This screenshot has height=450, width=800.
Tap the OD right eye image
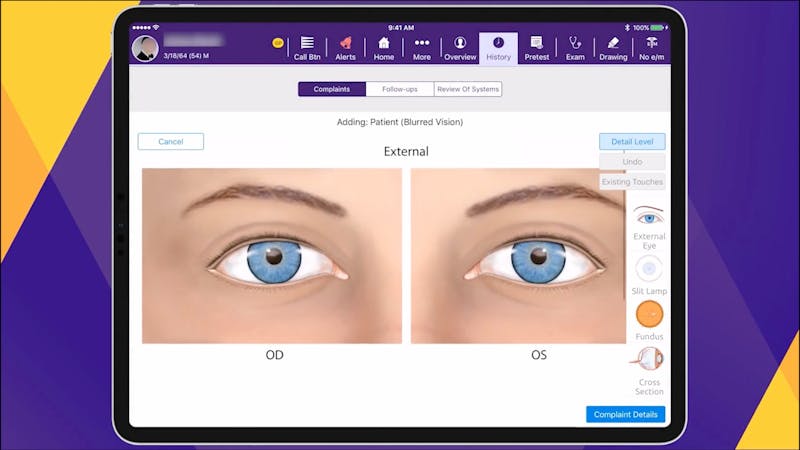click(x=272, y=256)
